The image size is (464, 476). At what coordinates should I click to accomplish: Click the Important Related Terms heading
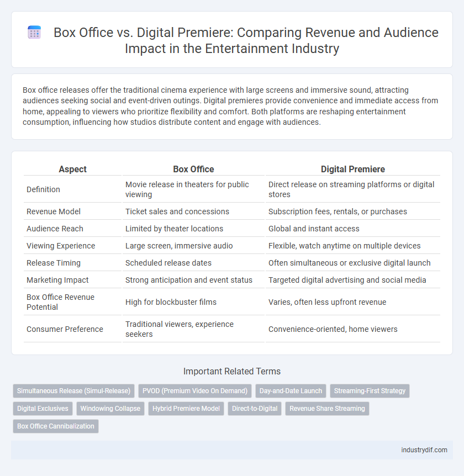click(x=232, y=371)
